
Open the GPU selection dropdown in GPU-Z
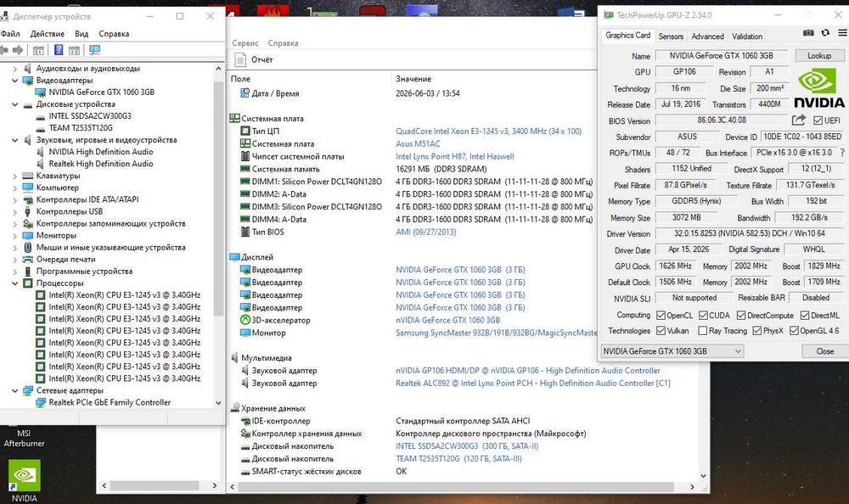pos(672,350)
